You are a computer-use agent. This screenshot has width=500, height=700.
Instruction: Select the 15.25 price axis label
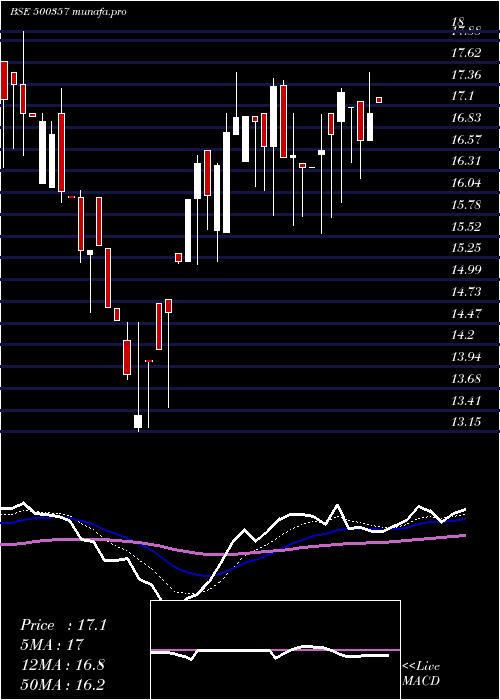[x=466, y=248]
